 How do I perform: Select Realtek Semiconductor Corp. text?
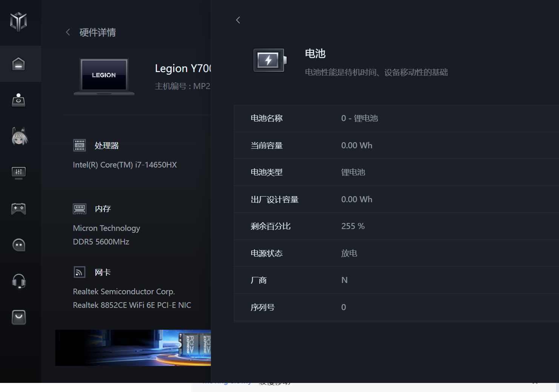pos(124,292)
